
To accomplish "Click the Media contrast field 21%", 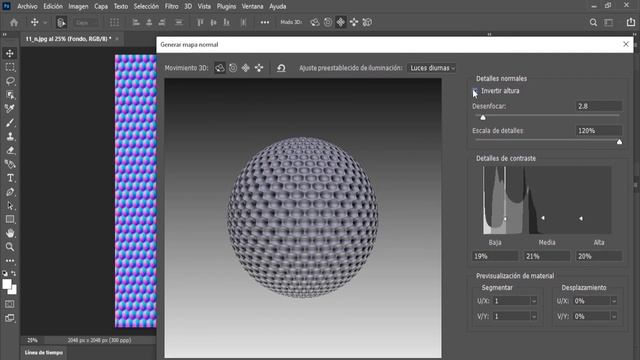I will (x=547, y=256).
